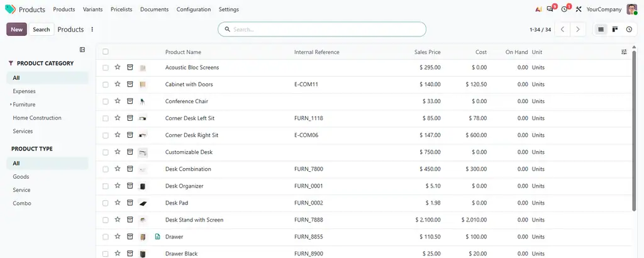644x258 pixels.
Task: Open the user avatar menu
Action: click(x=631, y=9)
